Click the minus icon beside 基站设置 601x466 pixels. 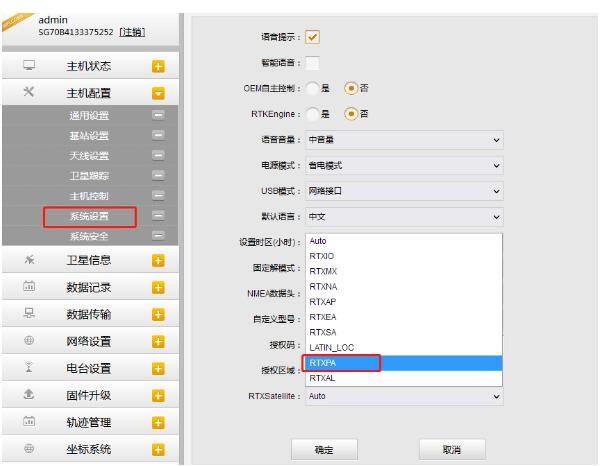coord(158,135)
